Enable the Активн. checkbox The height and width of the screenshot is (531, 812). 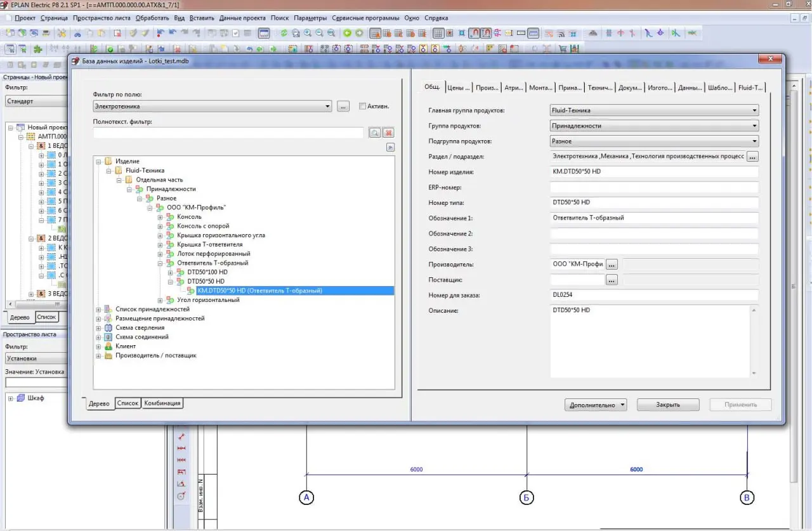[x=362, y=107]
